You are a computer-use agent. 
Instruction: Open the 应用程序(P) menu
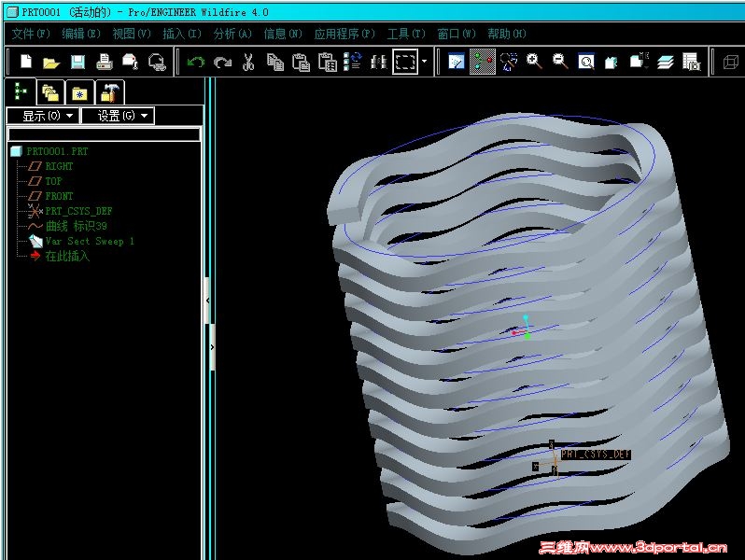point(344,34)
